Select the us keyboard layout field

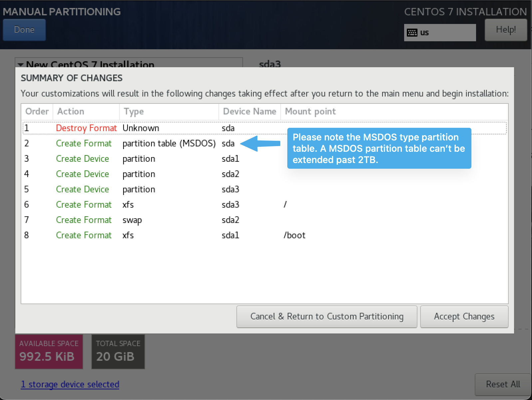point(440,33)
